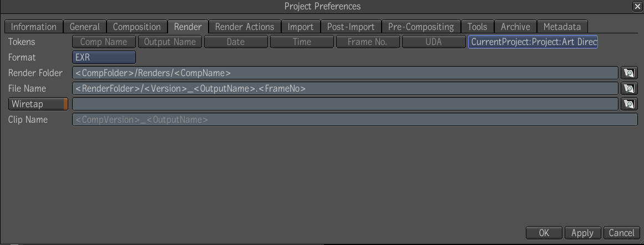Switch to the Render Actions tab
Image resolution: width=644 pixels, height=245 pixels.
pos(245,27)
